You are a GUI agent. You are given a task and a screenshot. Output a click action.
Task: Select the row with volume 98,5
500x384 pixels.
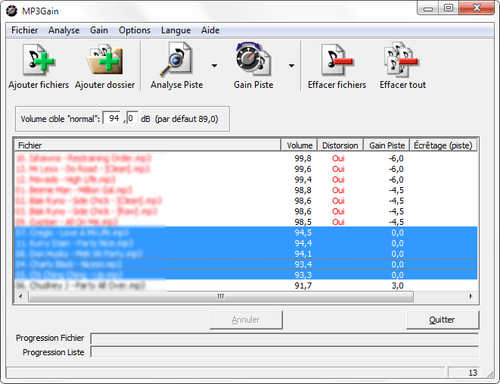tap(246, 222)
